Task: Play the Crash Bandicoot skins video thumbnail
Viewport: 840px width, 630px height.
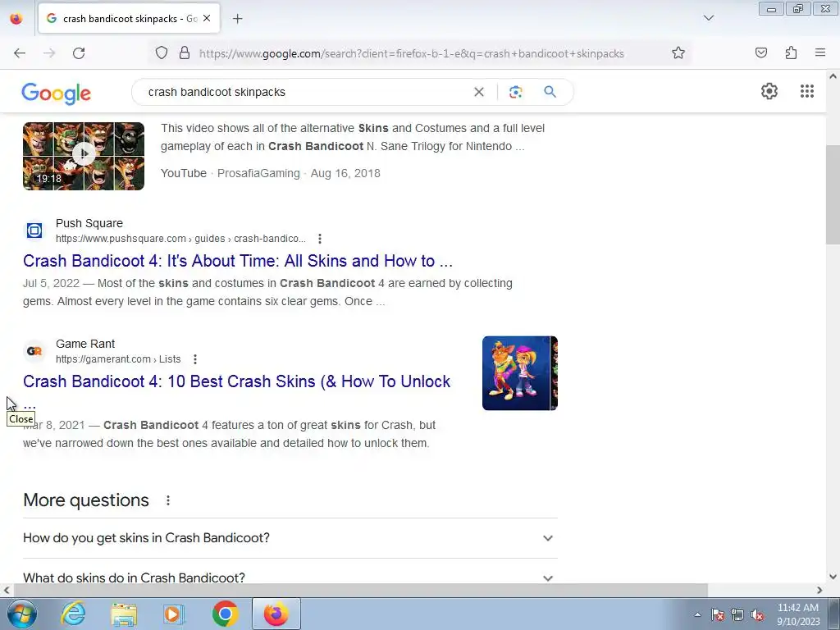Action: tap(84, 156)
